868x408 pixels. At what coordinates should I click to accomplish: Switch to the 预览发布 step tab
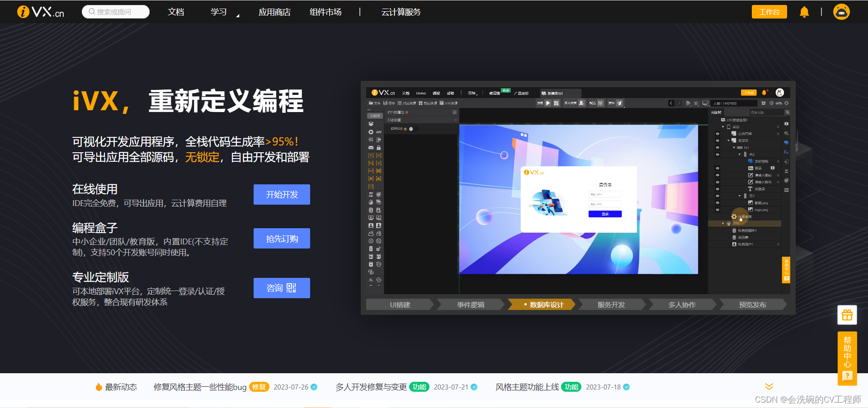tap(753, 305)
